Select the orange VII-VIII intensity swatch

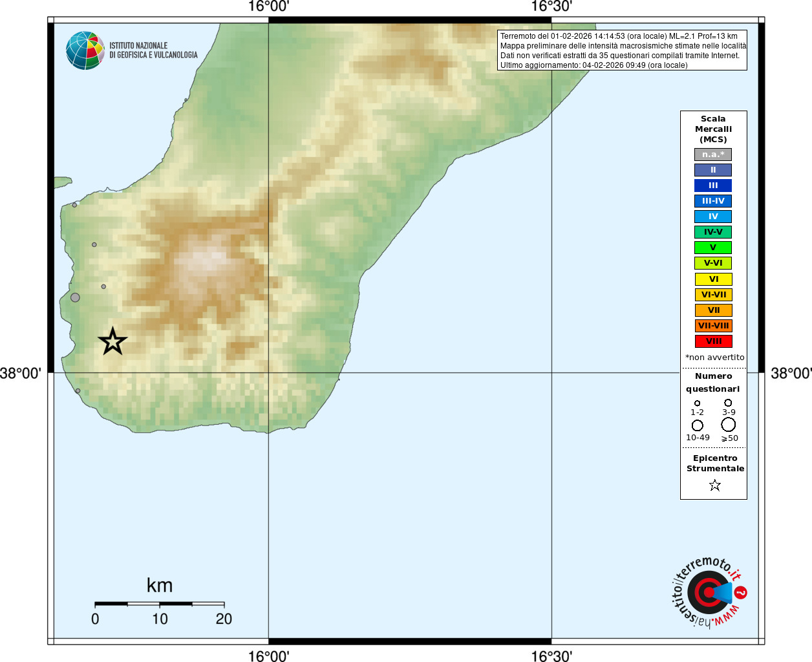[x=713, y=326]
